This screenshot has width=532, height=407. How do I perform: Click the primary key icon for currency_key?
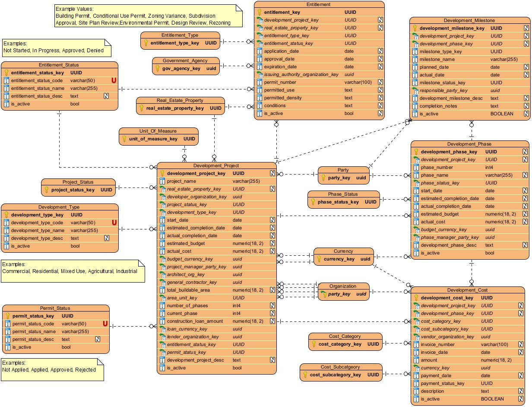click(x=319, y=259)
